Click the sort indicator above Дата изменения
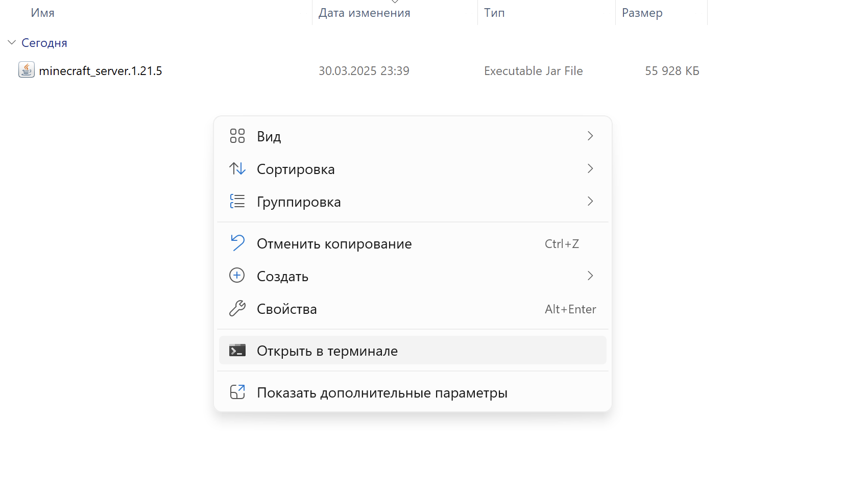The image size is (868, 495). pyautogui.click(x=395, y=2)
